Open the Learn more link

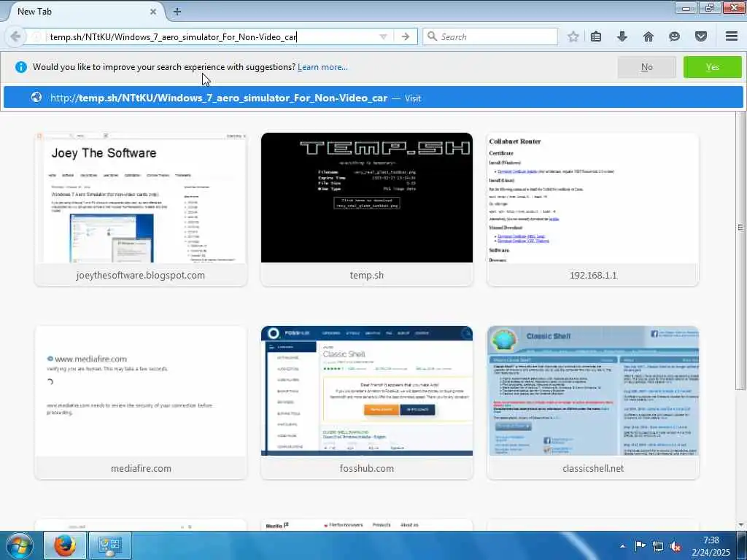click(x=322, y=67)
